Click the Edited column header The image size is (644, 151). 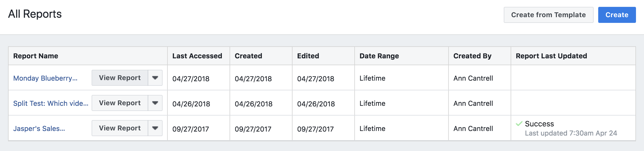point(308,56)
